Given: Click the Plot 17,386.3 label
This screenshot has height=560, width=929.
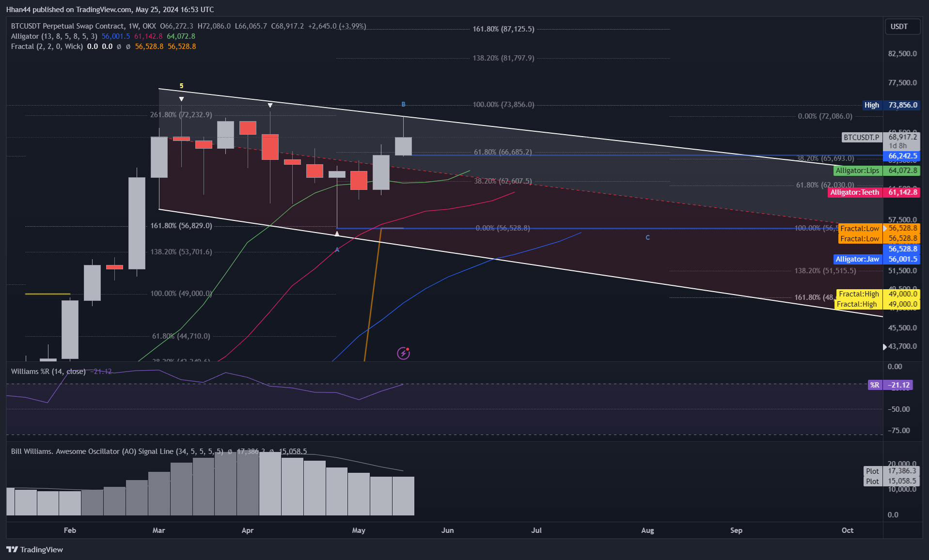Looking at the screenshot, I should pyautogui.click(x=892, y=471).
